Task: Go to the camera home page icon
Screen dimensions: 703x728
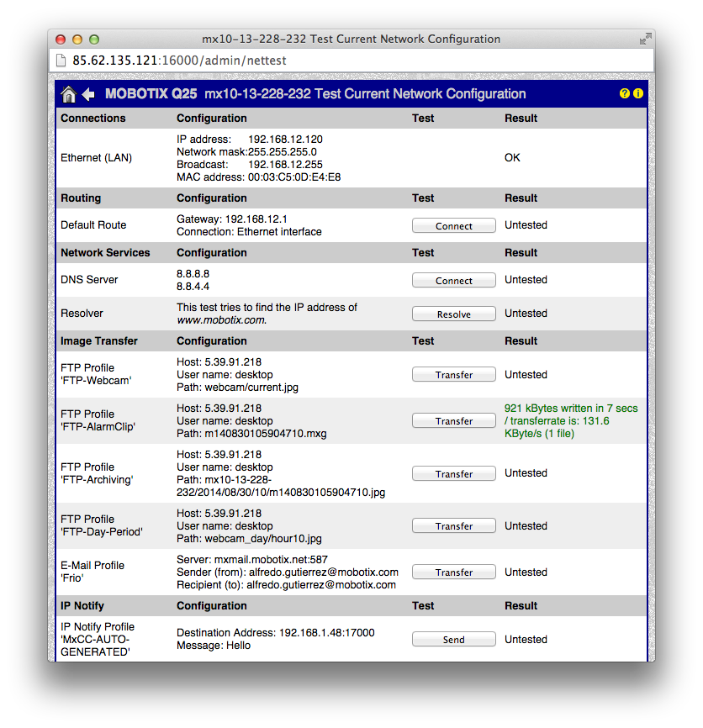Action: (x=69, y=94)
